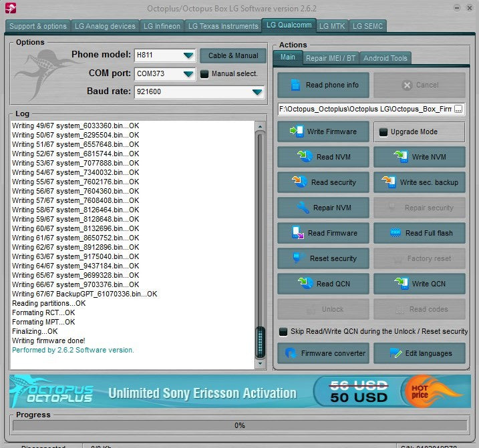The image size is (479, 448).
Task: Click the Read phone info icon
Action: 295,85
